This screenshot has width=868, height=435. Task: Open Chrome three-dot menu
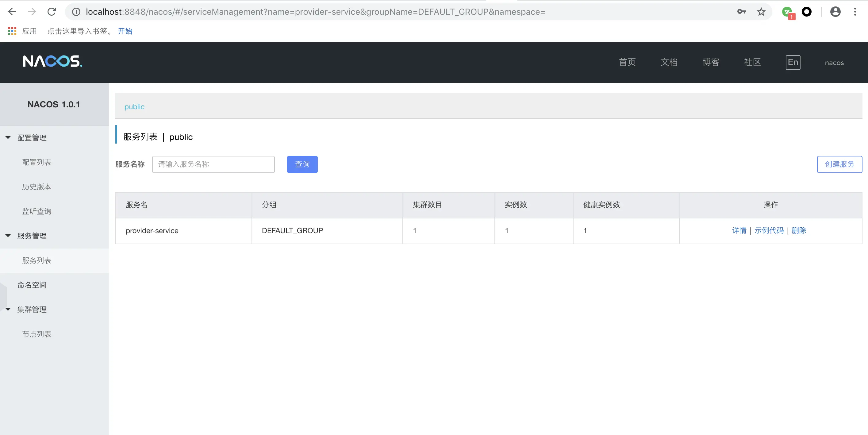point(855,12)
